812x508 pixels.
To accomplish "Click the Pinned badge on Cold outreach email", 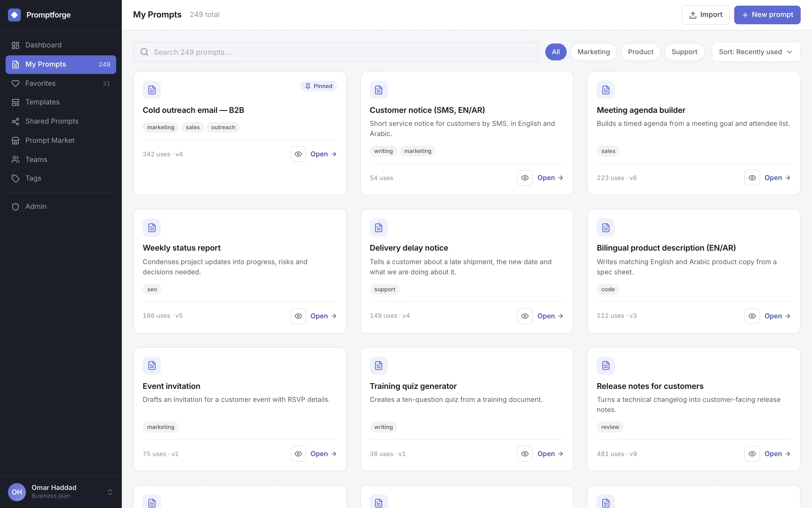I will 318,86.
